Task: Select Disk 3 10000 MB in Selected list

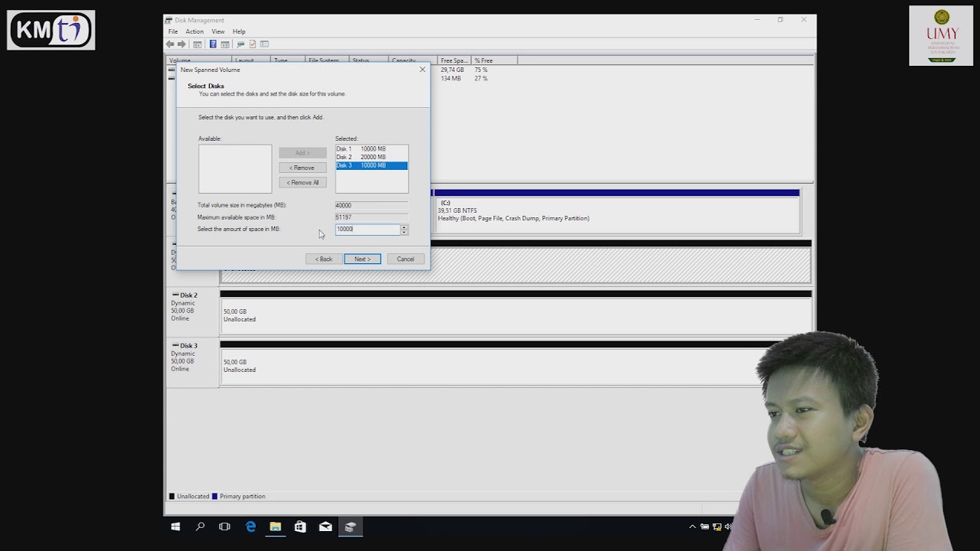Action: 371,165
